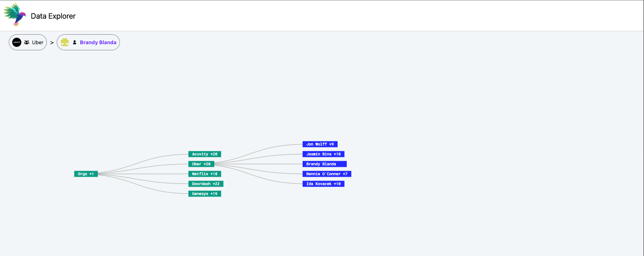Expand the Doordash +22 node

click(x=206, y=184)
